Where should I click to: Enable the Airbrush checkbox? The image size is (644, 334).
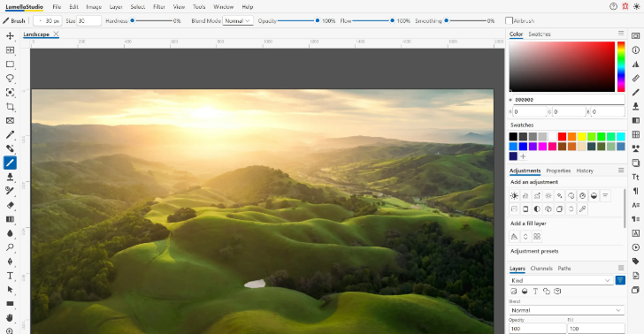(x=509, y=20)
